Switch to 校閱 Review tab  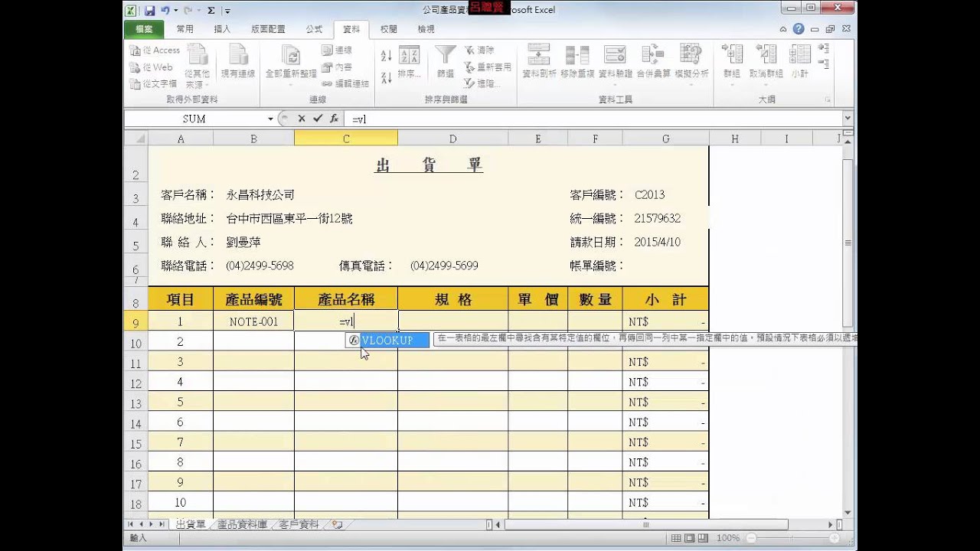pyautogui.click(x=388, y=29)
